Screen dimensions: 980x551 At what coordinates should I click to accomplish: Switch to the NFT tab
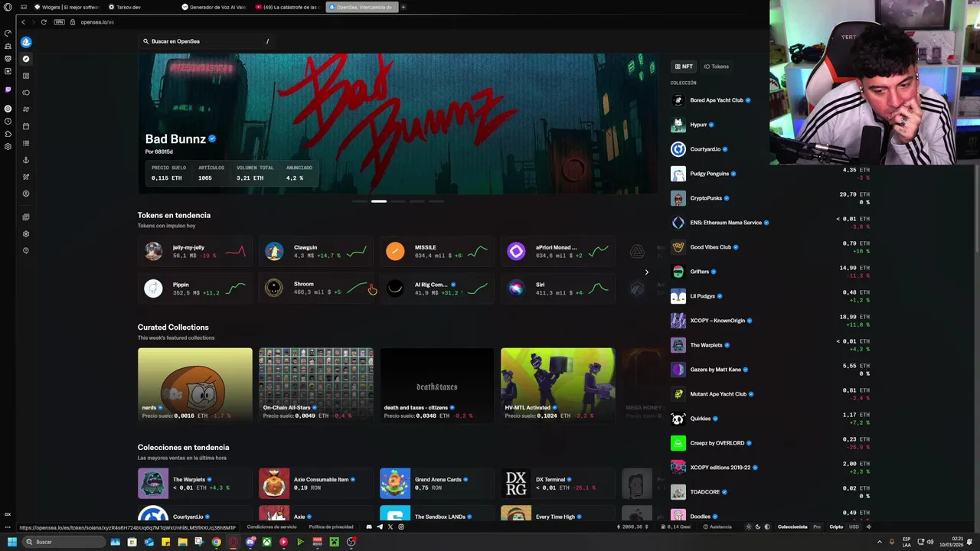click(683, 67)
